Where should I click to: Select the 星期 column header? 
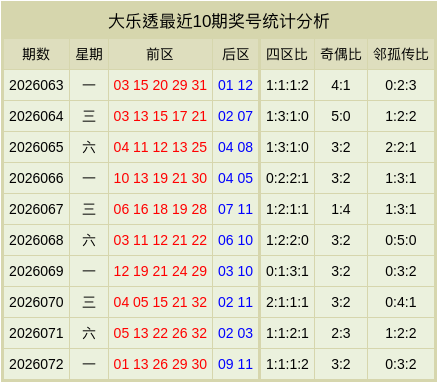tap(89, 54)
